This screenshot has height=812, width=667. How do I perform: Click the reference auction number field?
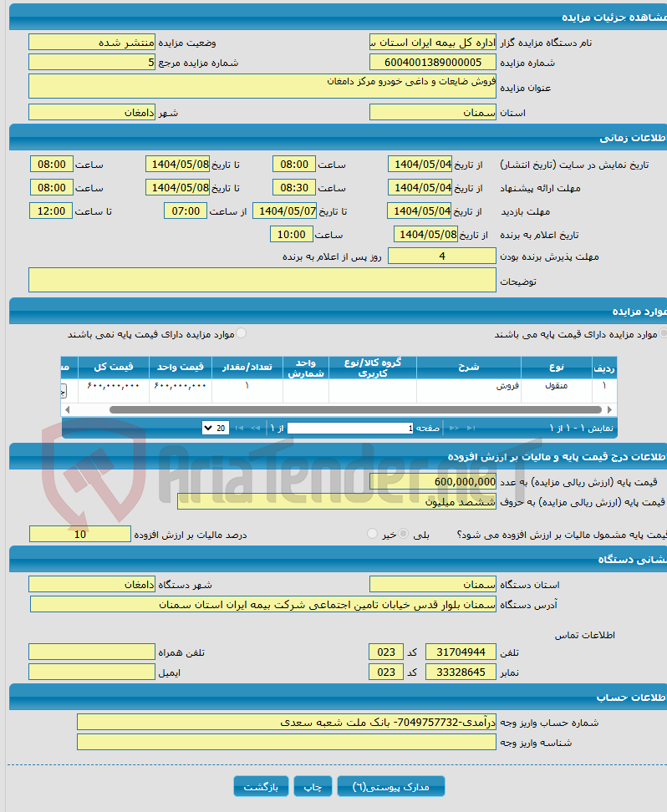pyautogui.click(x=92, y=62)
